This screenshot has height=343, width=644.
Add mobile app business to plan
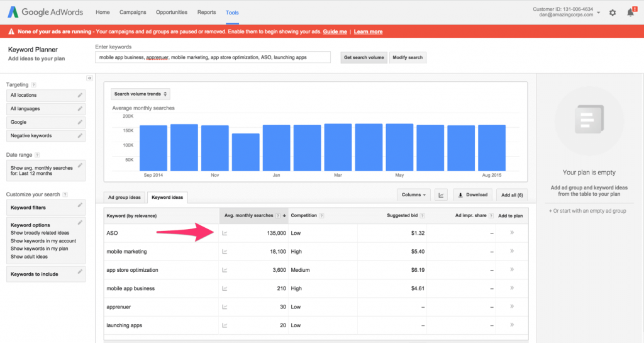pos(512,288)
